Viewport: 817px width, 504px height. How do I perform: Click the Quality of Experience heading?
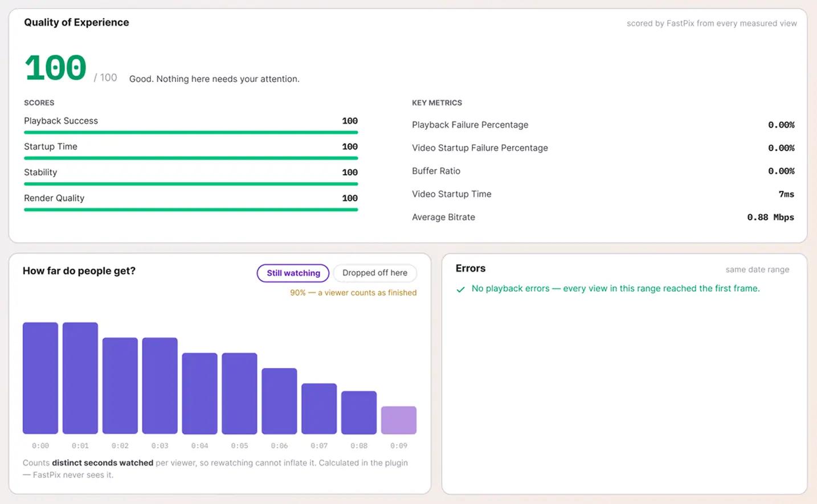[76, 22]
